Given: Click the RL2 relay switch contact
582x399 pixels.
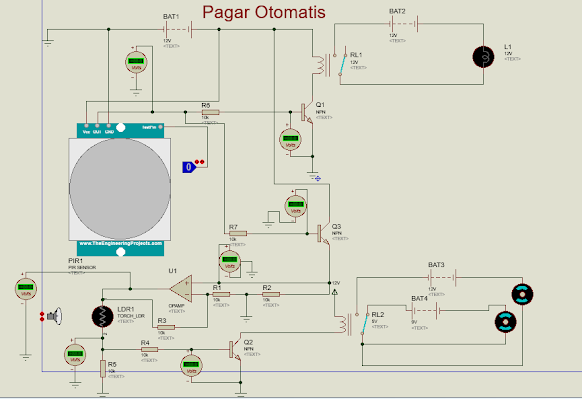Looking at the screenshot, I should (x=364, y=323).
